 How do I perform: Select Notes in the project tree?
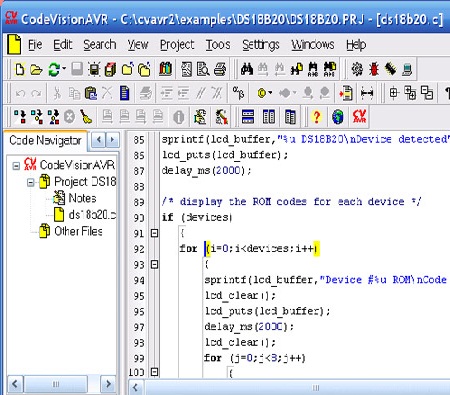pos(82,198)
